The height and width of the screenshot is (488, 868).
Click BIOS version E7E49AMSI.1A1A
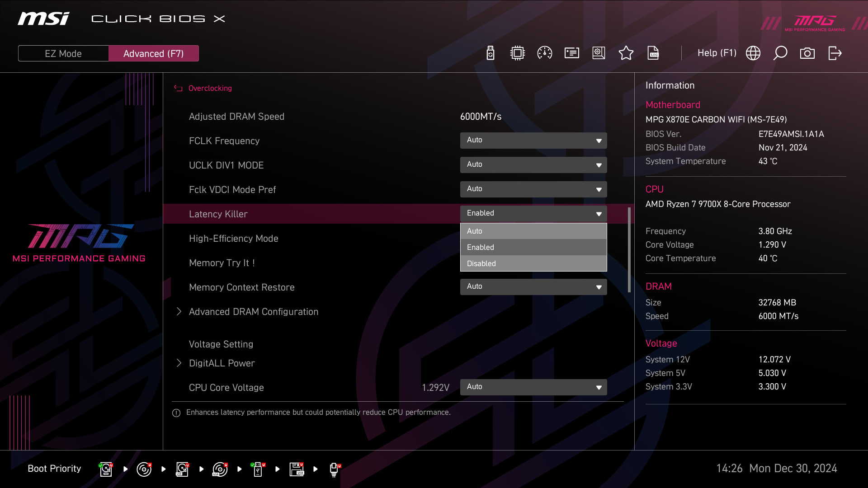pos(791,134)
